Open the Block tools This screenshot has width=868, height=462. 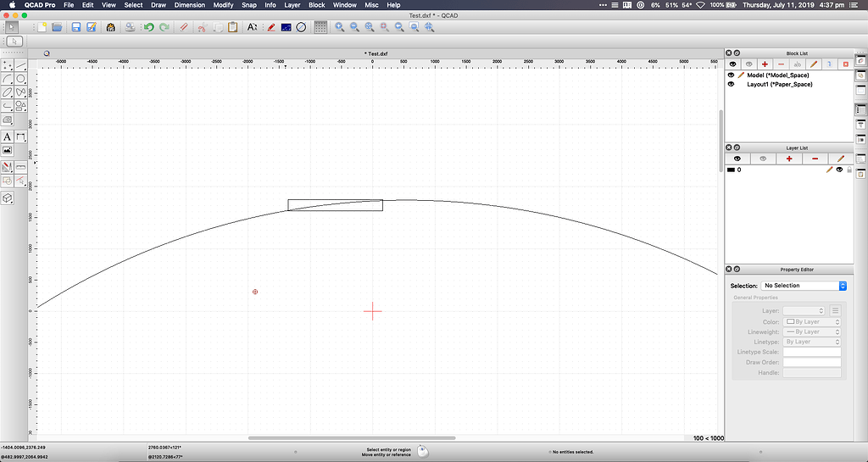point(7,181)
